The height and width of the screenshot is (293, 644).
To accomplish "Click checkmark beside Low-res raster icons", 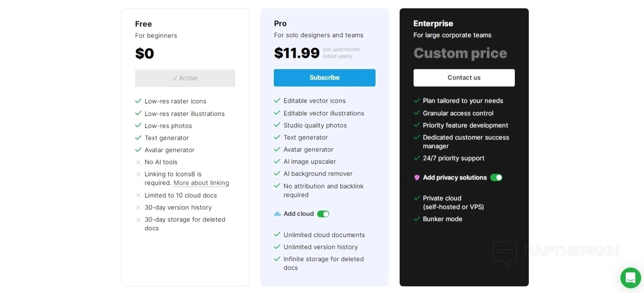I will (138, 101).
